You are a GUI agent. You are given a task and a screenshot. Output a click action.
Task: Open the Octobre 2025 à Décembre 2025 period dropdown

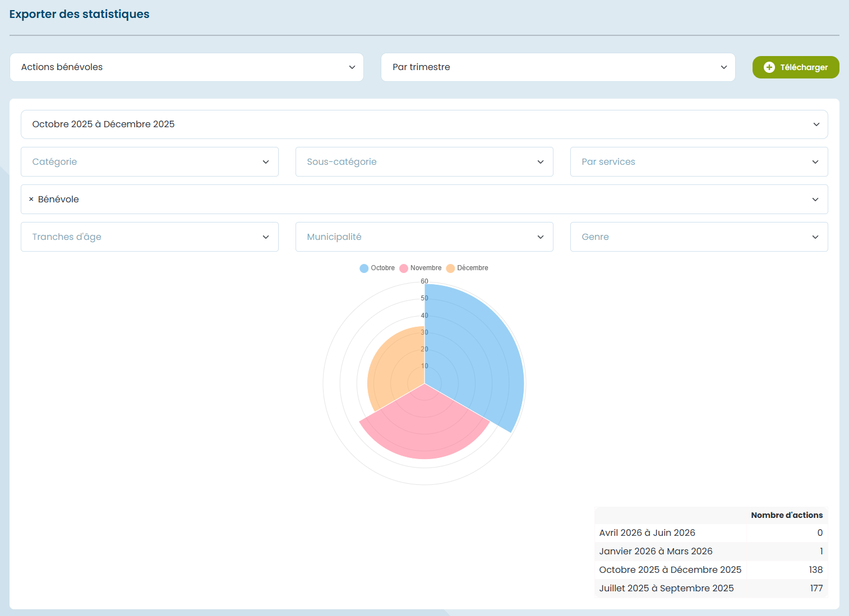tap(424, 124)
